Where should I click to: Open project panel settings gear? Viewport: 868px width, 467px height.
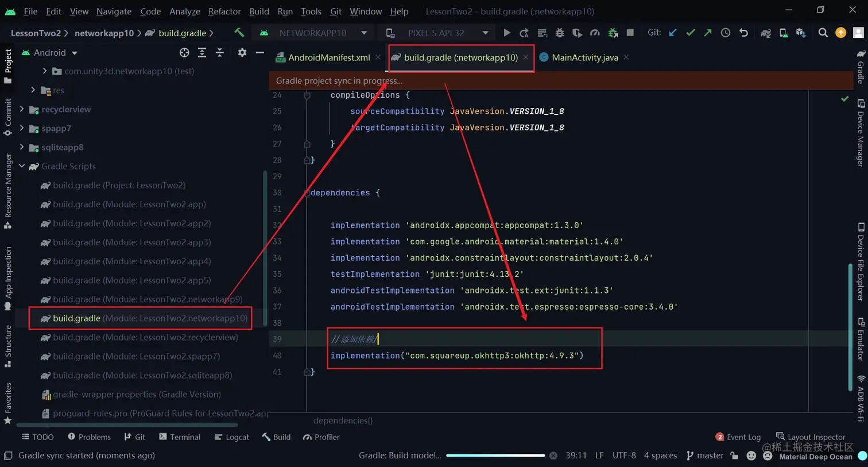242,52
